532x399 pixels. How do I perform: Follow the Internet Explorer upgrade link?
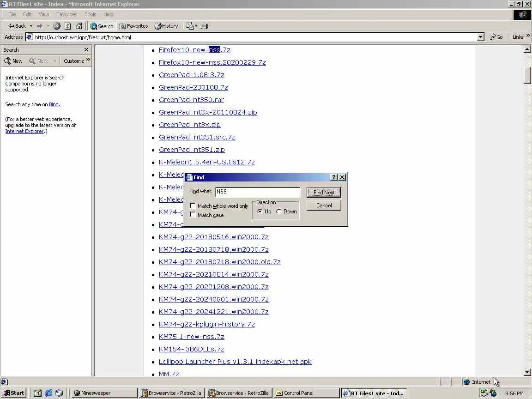click(24, 131)
